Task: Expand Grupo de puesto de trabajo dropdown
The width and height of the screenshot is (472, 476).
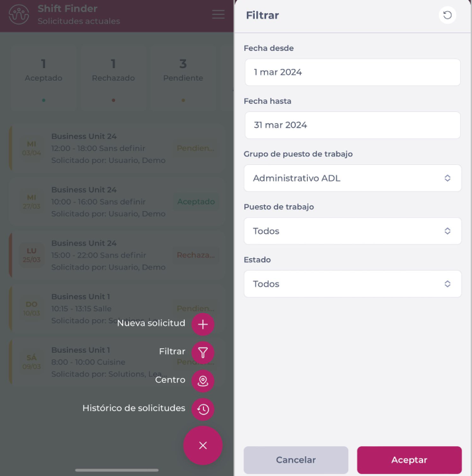Action: 352,178
